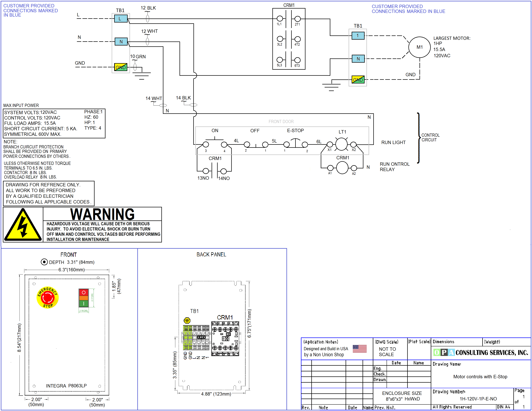Click the LT1 run light symbol

(x=341, y=144)
